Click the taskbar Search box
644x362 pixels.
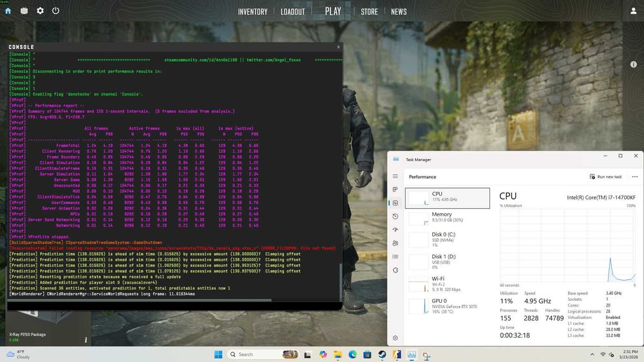[x=263, y=354]
